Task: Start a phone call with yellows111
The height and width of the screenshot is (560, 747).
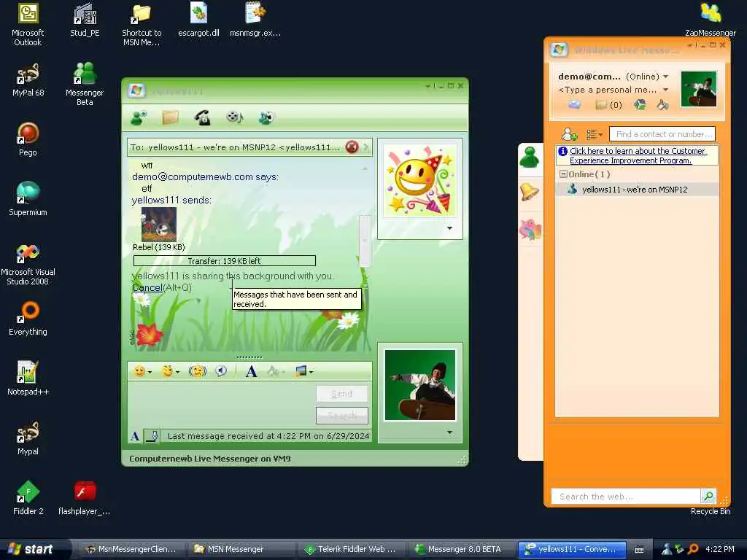Action: point(203,117)
